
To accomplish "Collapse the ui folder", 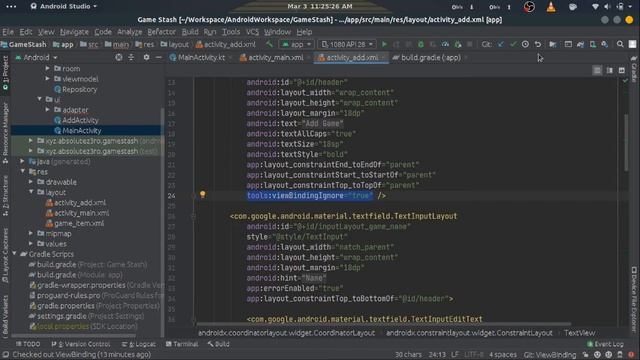I will [40, 99].
